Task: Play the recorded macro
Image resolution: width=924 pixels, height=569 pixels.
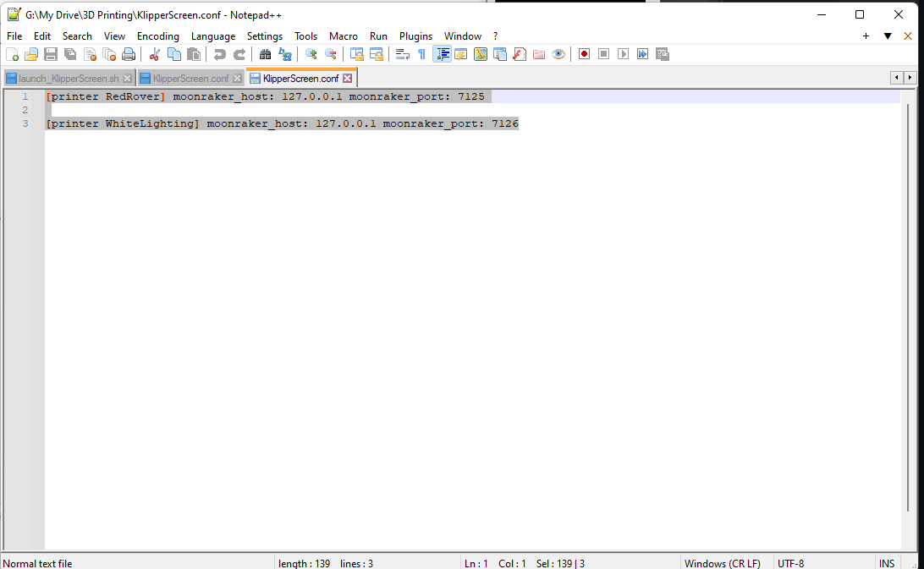Action: pos(622,53)
